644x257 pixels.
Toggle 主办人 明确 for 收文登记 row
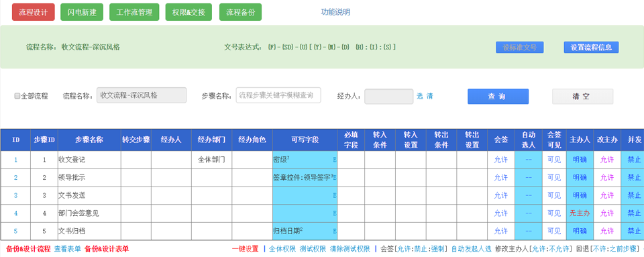[x=580, y=160]
